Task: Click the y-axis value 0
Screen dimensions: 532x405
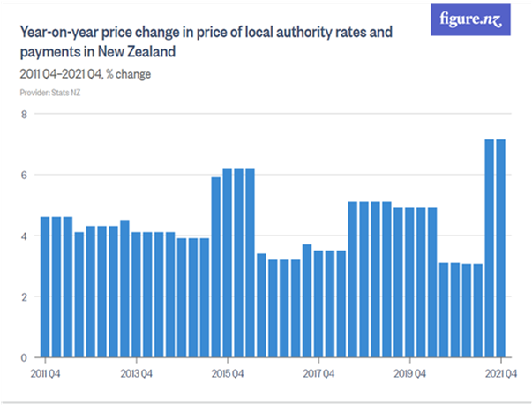Action: pyautogui.click(x=25, y=357)
